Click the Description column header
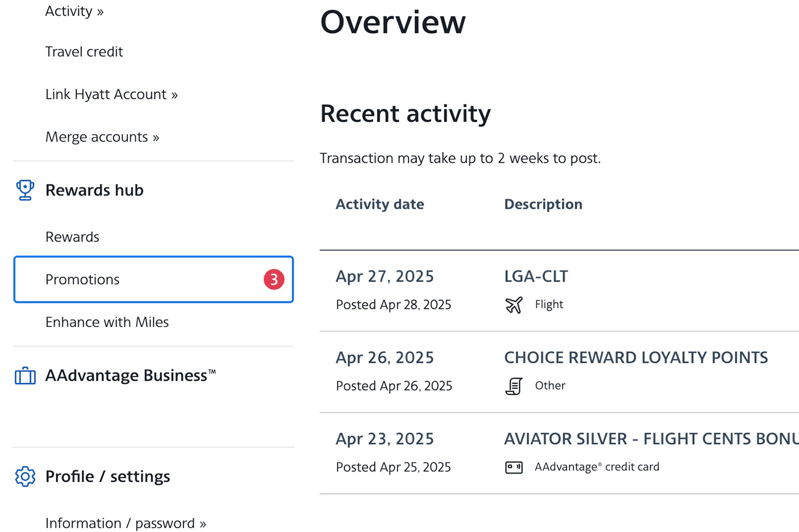This screenshot has height=532, width=799. 543,204
